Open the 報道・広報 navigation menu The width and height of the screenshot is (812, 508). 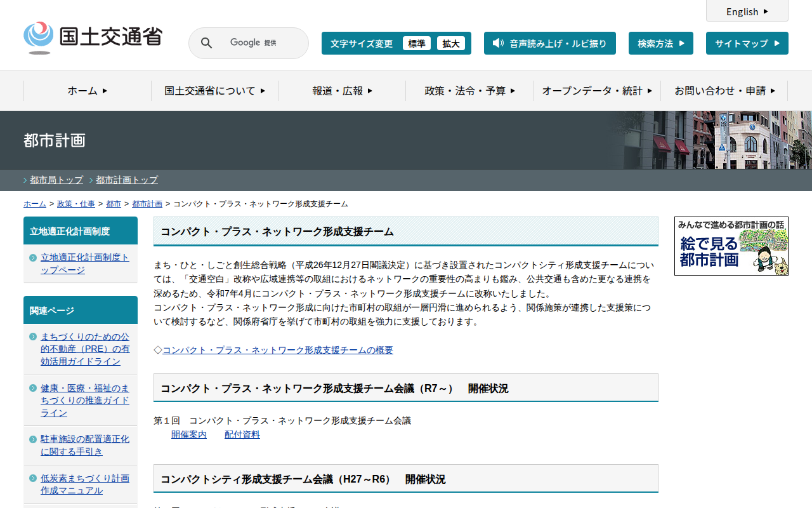342,91
